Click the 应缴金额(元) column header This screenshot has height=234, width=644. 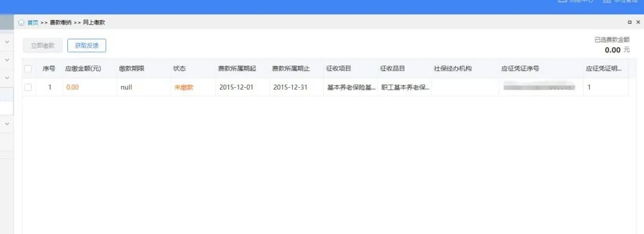[83, 69]
